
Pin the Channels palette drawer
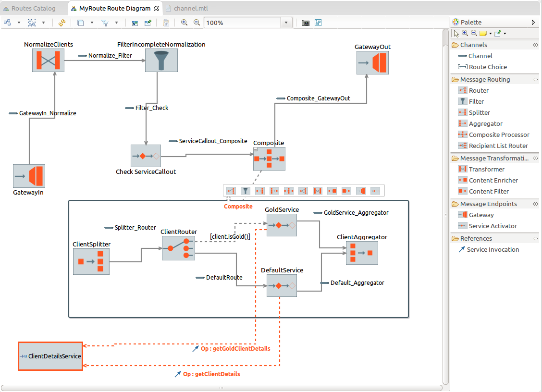(535, 45)
